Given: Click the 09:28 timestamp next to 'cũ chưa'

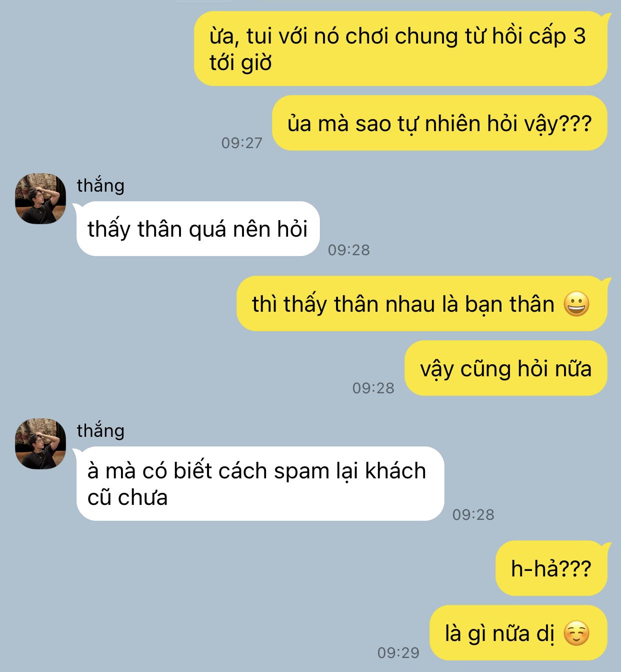Looking at the screenshot, I should (x=473, y=514).
